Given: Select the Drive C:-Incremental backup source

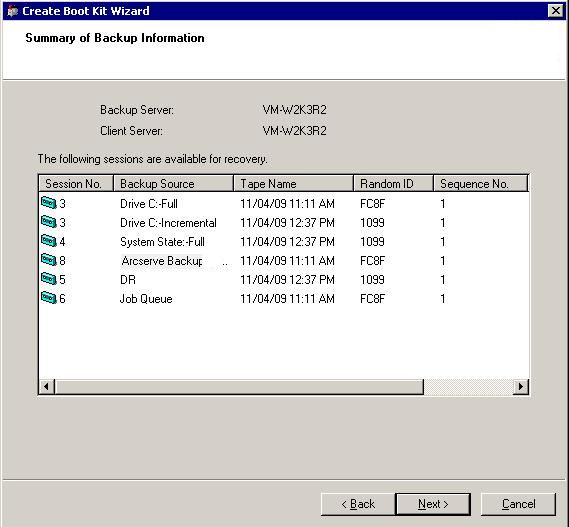Looking at the screenshot, I should tap(168, 222).
